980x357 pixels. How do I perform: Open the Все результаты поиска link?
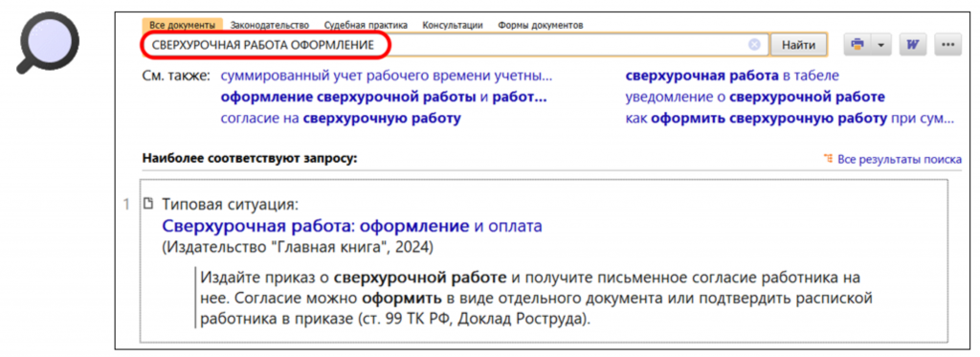pyautogui.click(x=900, y=160)
